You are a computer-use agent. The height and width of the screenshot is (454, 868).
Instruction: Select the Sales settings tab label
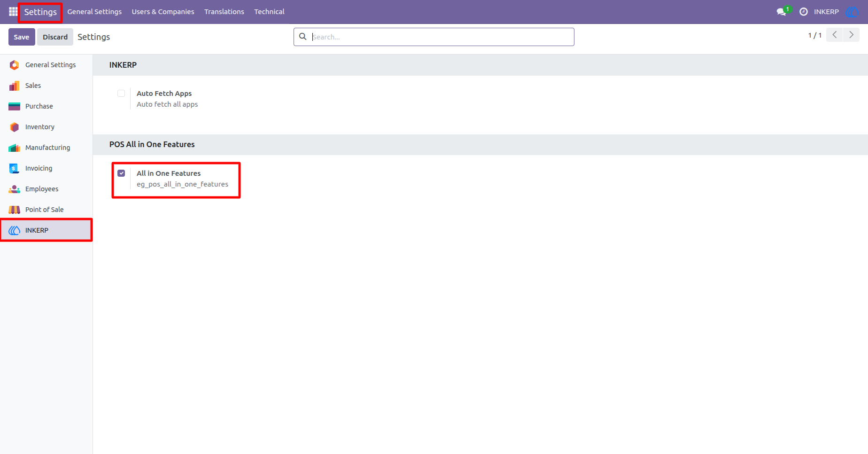[x=33, y=86]
